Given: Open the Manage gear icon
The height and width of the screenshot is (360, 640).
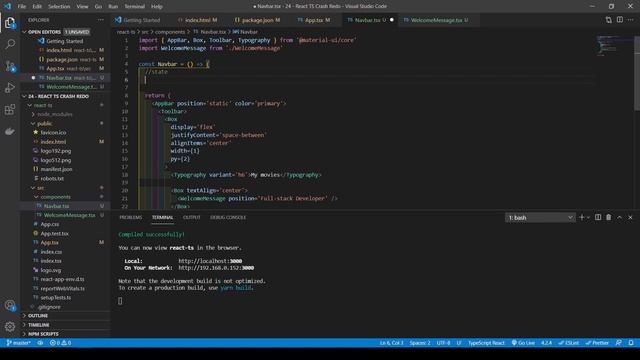Looking at the screenshot, I should click(x=10, y=327).
